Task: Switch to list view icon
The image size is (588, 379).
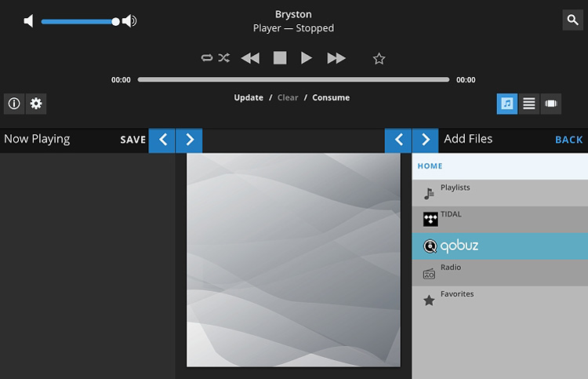Action: 529,104
